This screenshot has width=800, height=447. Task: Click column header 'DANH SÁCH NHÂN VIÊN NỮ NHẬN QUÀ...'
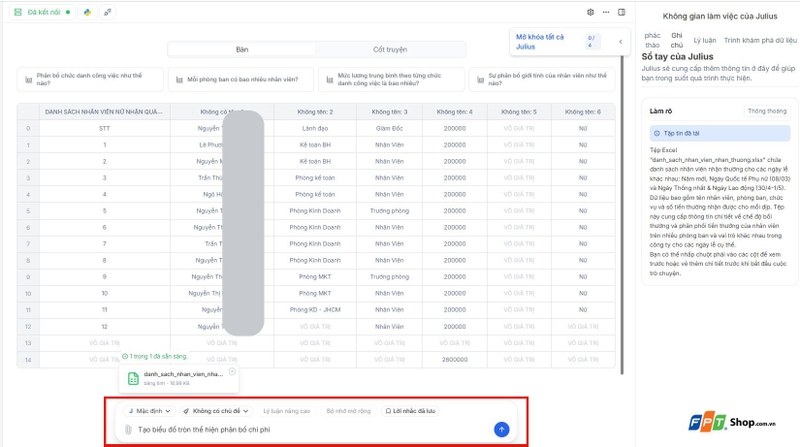click(x=104, y=112)
